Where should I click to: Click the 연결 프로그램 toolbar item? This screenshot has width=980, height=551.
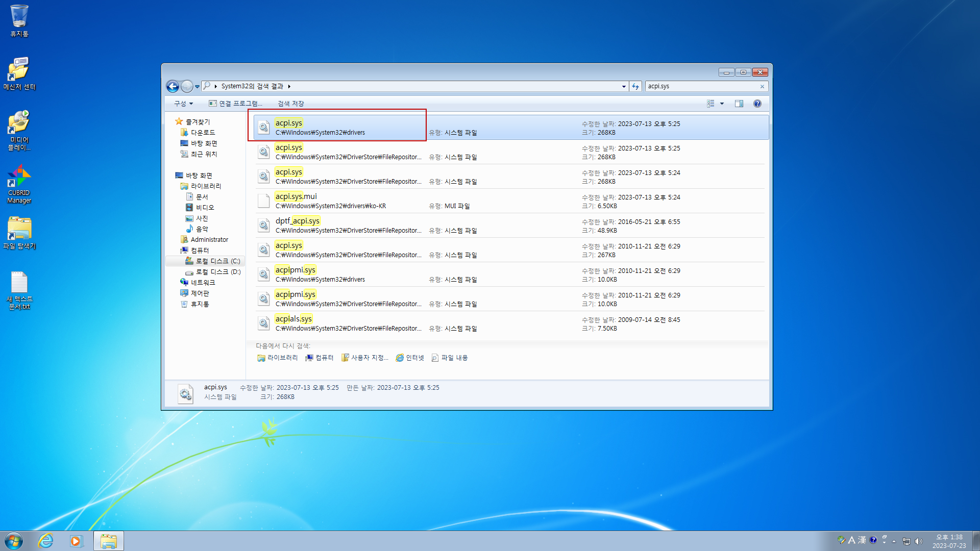coord(235,104)
